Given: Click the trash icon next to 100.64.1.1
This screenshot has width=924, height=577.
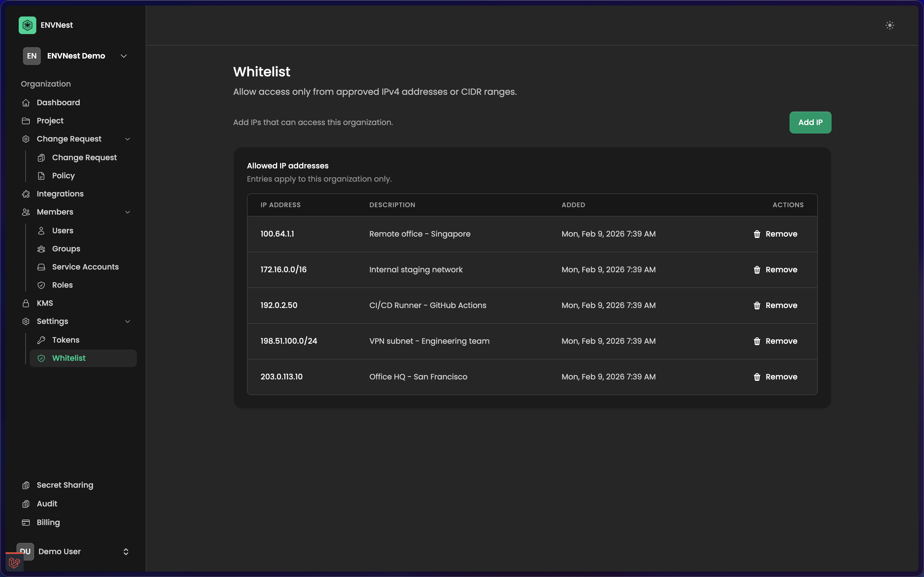Looking at the screenshot, I should tap(757, 234).
